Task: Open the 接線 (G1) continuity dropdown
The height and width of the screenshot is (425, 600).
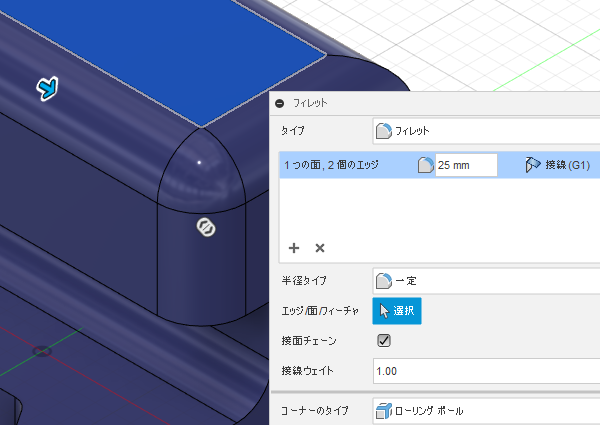Action: pos(558,165)
